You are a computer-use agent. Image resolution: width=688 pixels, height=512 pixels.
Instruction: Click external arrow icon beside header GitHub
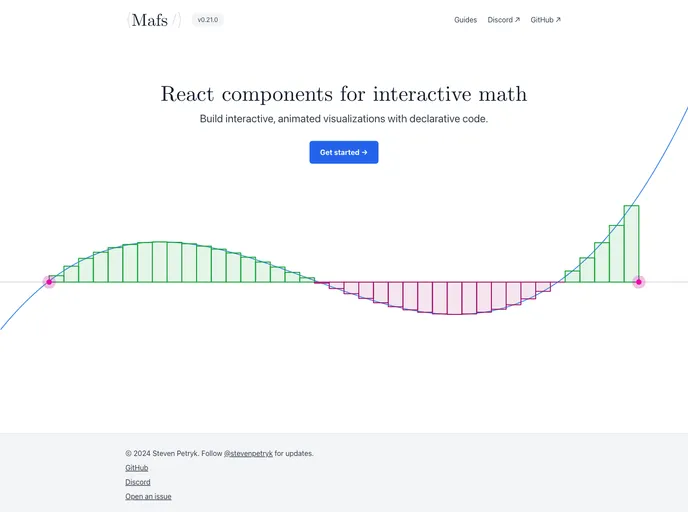(558, 20)
